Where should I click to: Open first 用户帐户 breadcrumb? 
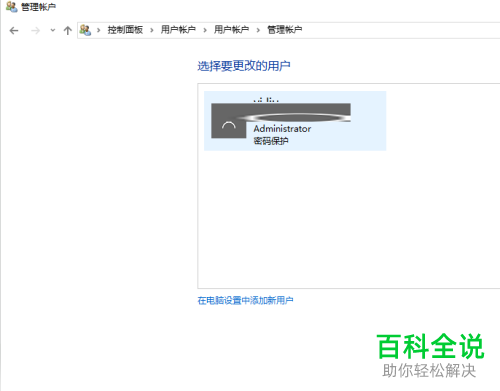[178, 30]
